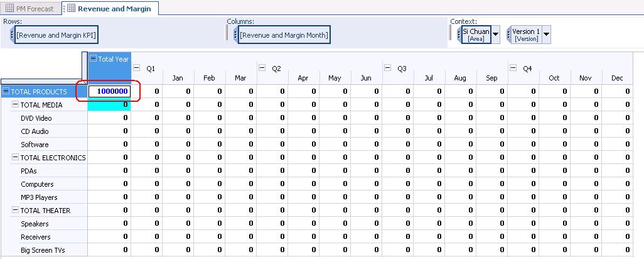Viewport: 644px width, 259px height.
Task: Collapse the Q3 column group
Action: [x=388, y=68]
